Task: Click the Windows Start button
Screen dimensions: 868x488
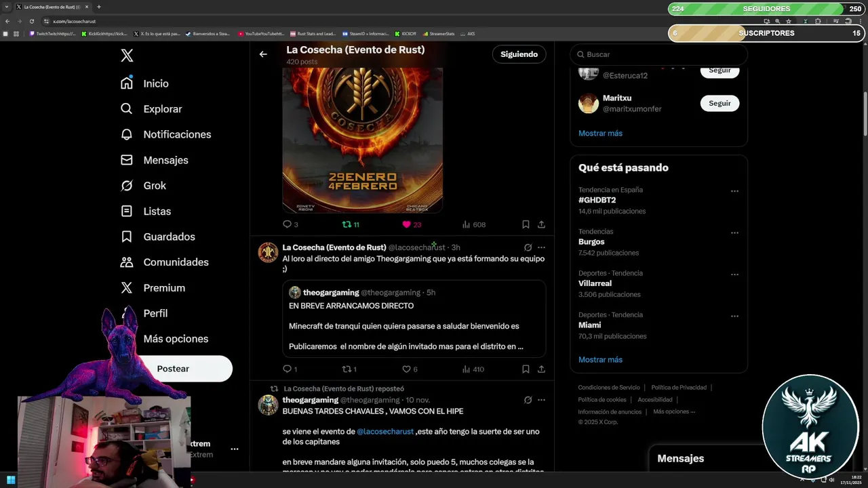Action: pos(11,481)
